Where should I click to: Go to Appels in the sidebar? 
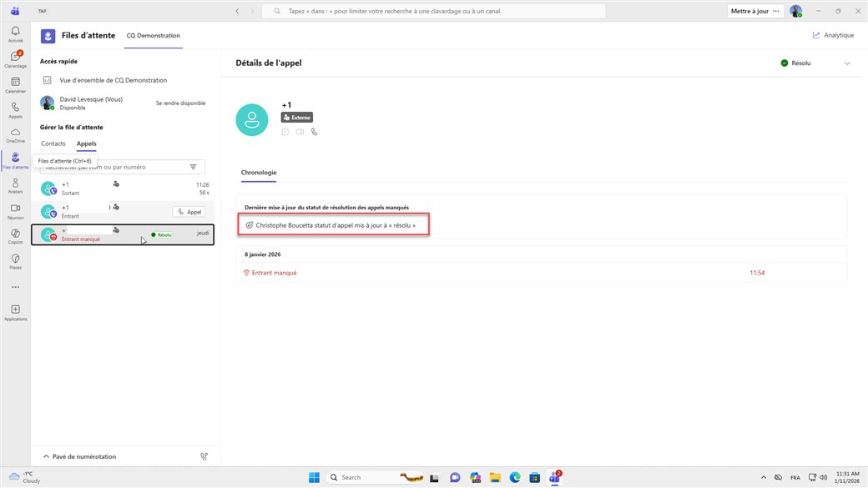tap(15, 110)
